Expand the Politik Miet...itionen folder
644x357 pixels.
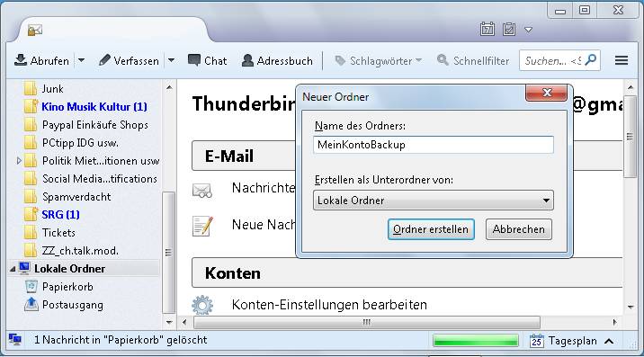click(19, 161)
